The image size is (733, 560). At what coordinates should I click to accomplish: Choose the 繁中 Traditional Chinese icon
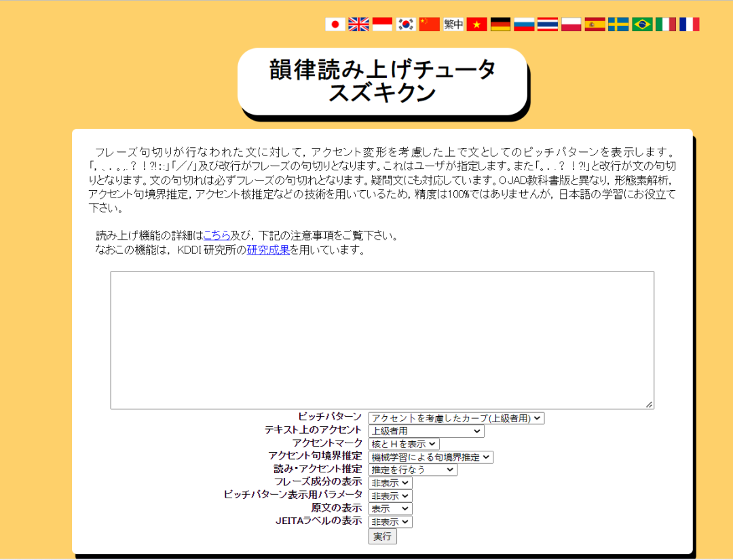point(453,24)
